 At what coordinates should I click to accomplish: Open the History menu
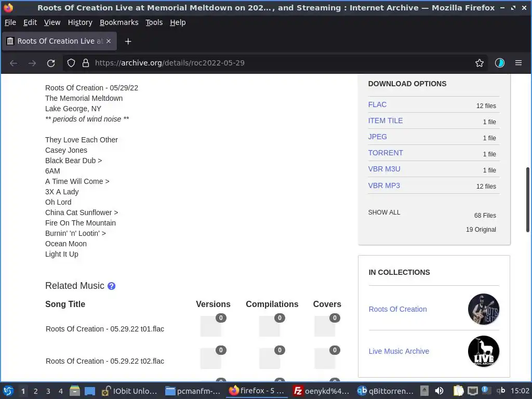(80, 22)
